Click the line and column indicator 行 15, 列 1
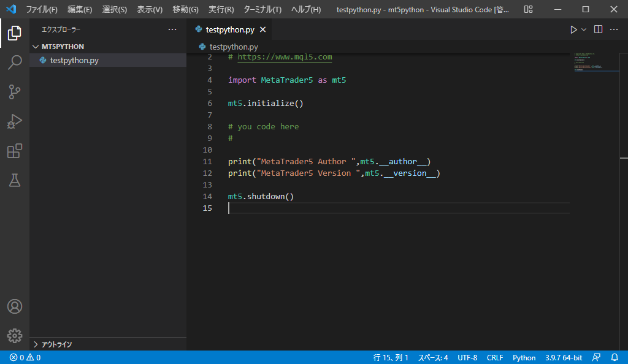Viewport: 628px width, 364px height. pos(391,358)
